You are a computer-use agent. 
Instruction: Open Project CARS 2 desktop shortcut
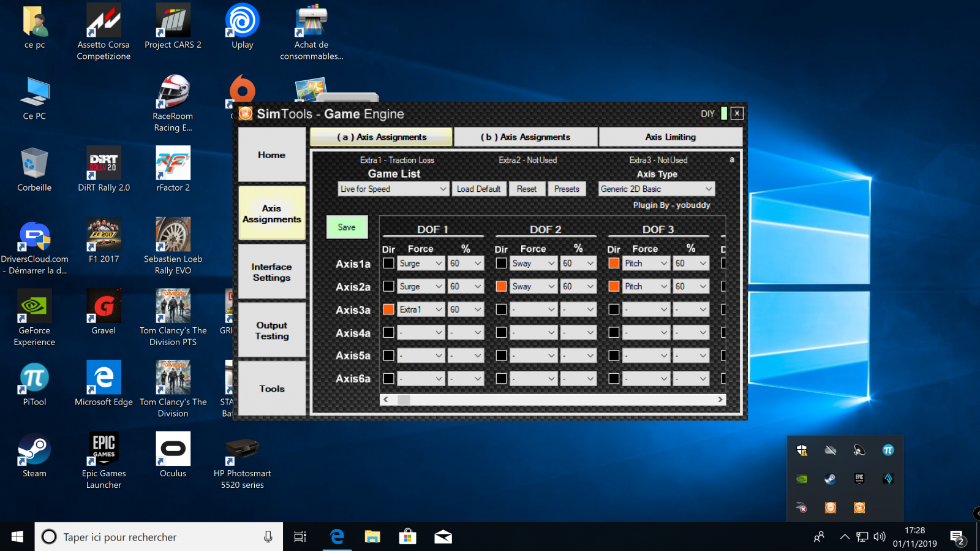(x=173, y=26)
